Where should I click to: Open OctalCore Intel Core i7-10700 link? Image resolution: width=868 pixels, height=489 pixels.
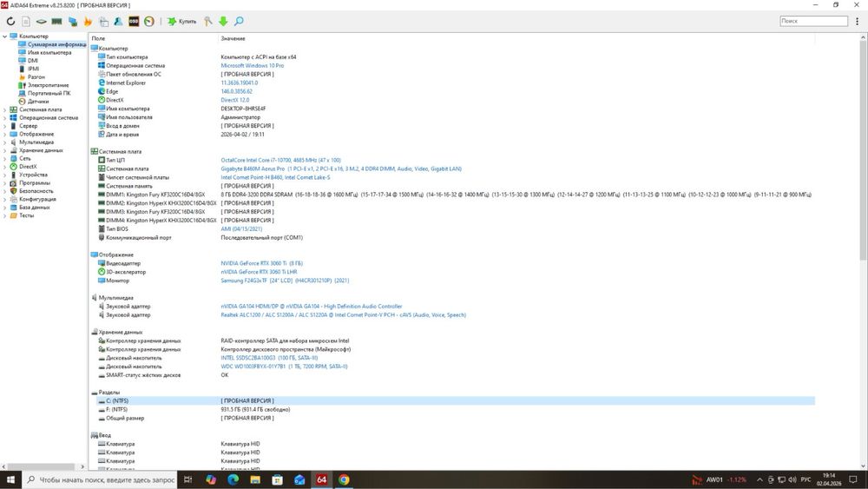click(x=280, y=160)
